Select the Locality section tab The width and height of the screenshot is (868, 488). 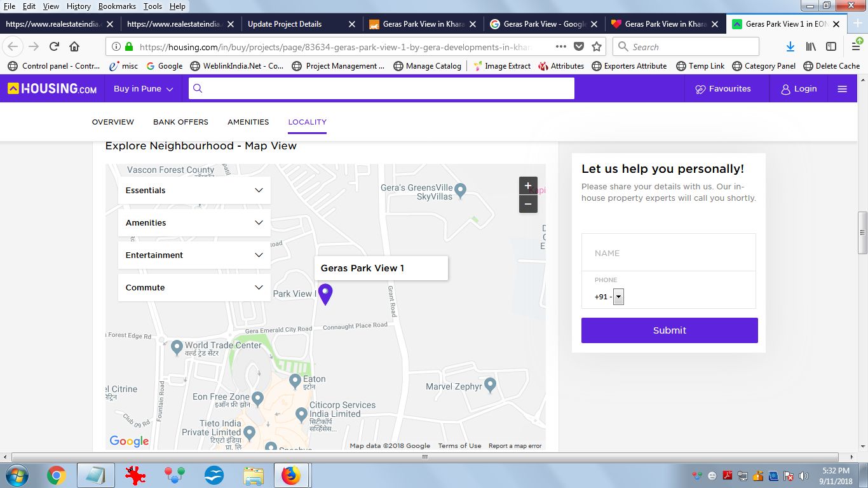click(308, 122)
